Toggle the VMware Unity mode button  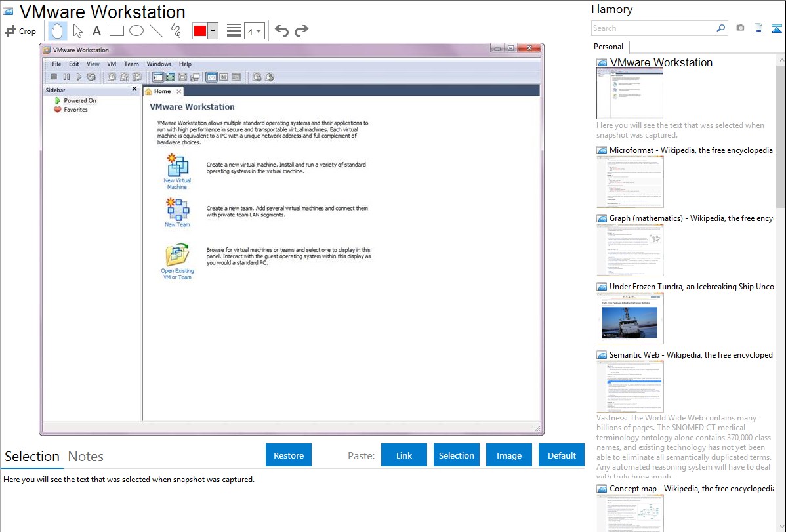click(195, 77)
